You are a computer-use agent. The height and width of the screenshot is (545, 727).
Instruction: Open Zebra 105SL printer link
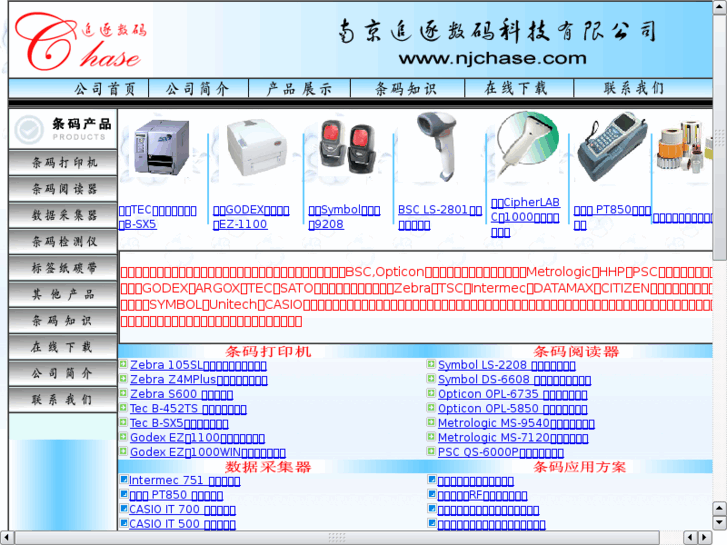198,365
